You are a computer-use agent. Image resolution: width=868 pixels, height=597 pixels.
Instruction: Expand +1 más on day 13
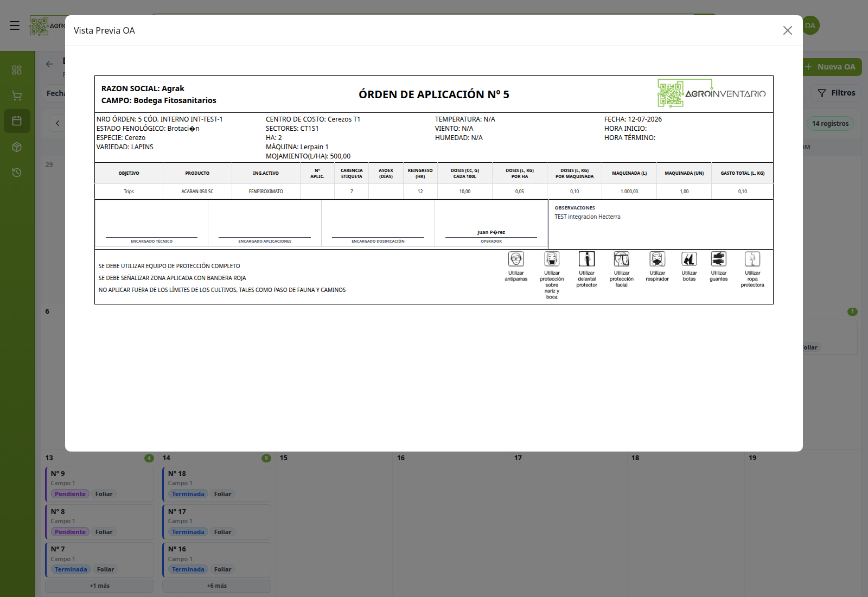point(99,586)
